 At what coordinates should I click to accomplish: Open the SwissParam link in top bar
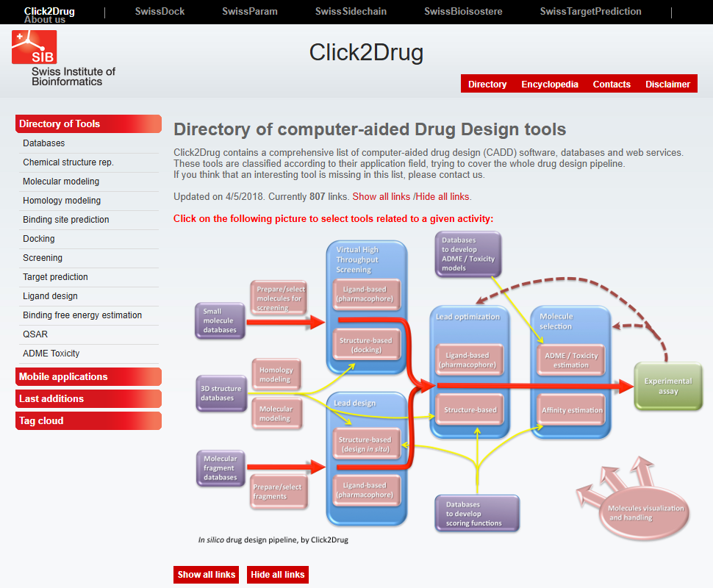coord(250,11)
